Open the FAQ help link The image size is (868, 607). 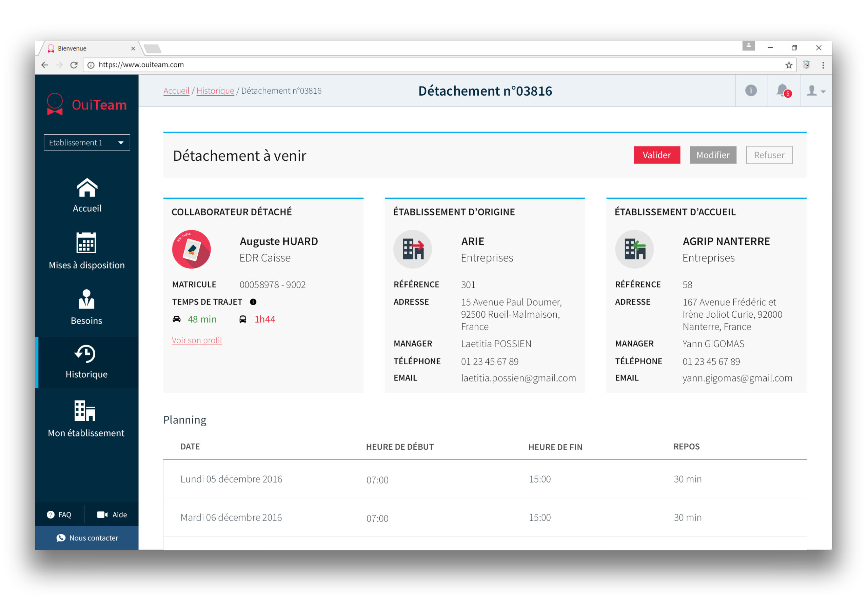[x=59, y=514]
